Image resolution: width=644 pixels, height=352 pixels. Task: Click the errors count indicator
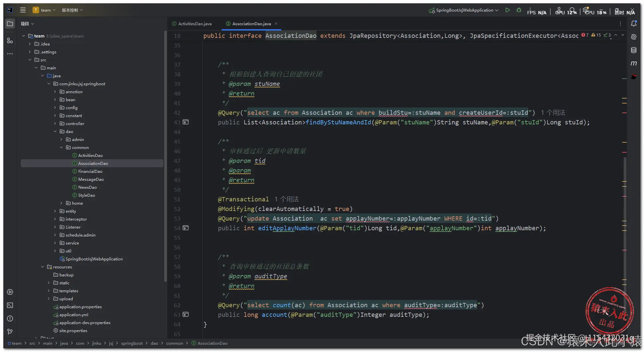[585, 35]
